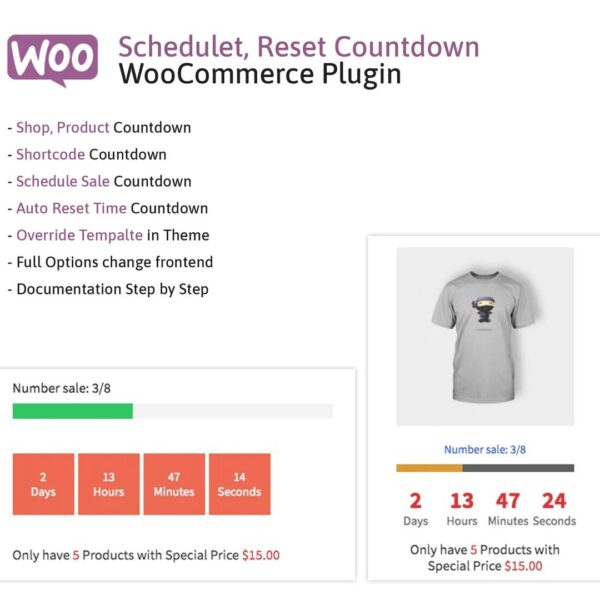Screen dimensions: 600x600
Task: Click the 24 Seconds counter under the t-shirt
Action: [554, 508]
